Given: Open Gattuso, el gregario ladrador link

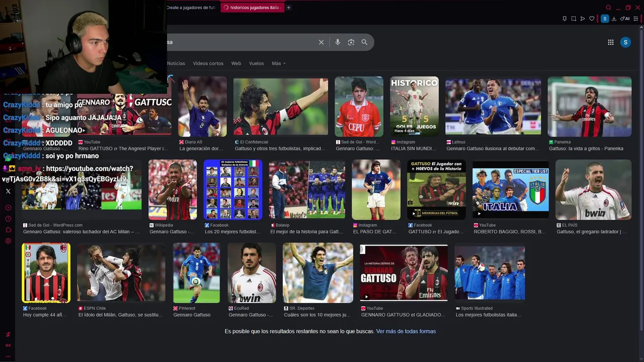Looking at the screenshot, I should pos(592,232).
